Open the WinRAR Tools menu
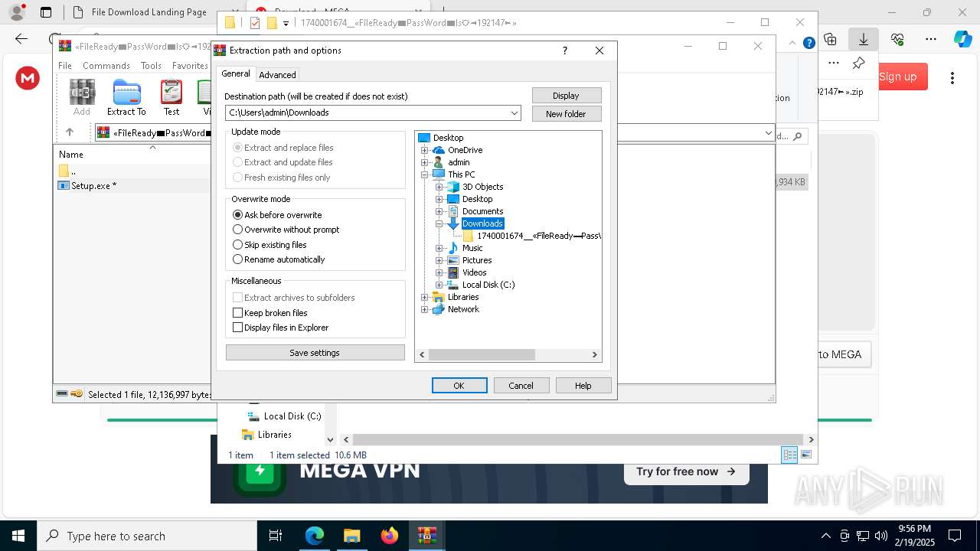Image resolution: width=980 pixels, height=551 pixels. click(x=151, y=66)
